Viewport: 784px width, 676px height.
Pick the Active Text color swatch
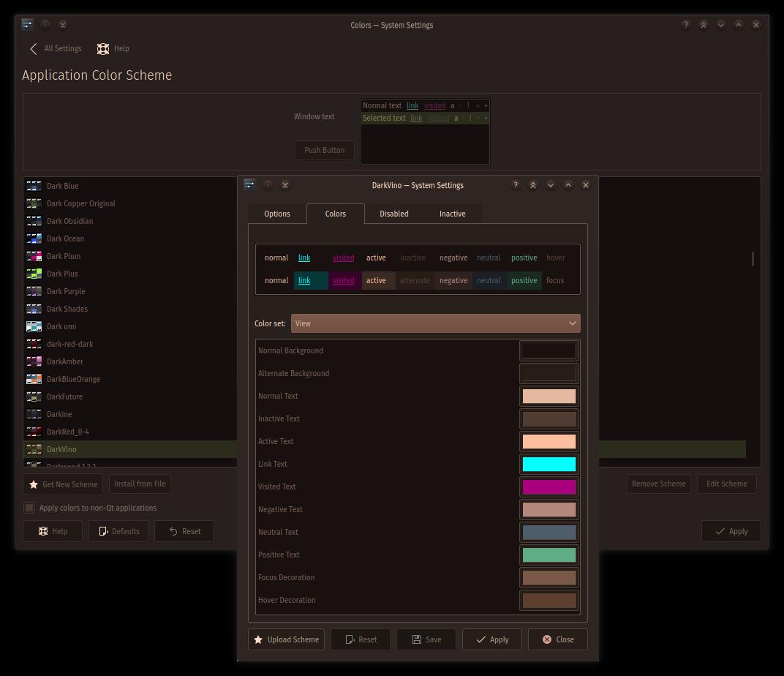(549, 441)
